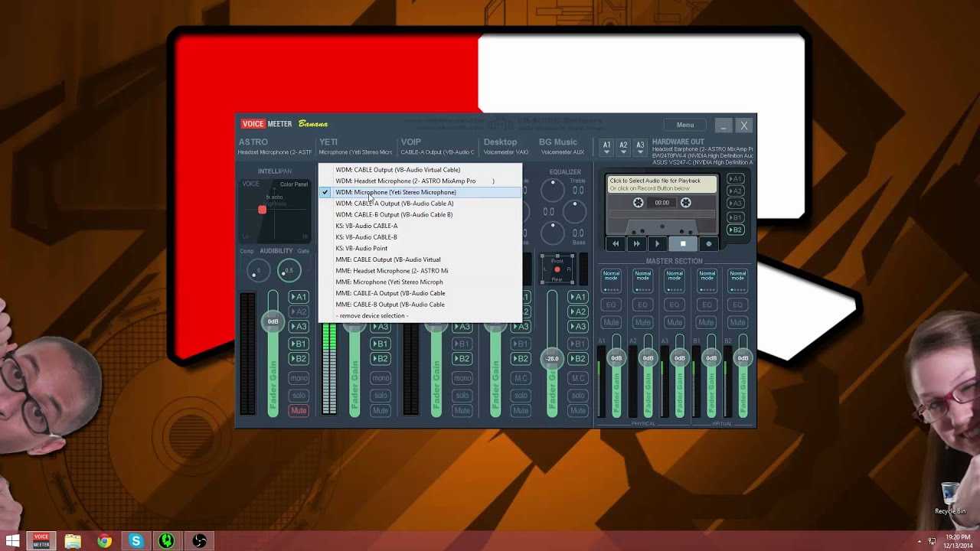Toggle cassette B2 output assignment
Viewport: 980px width, 551px height.
735,230
